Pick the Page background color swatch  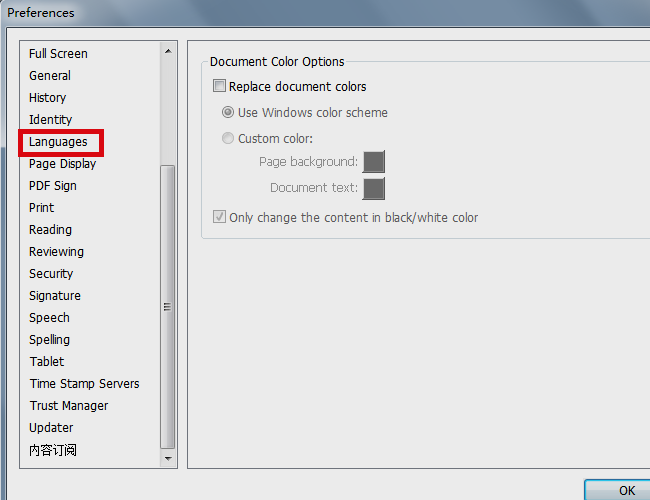374,162
